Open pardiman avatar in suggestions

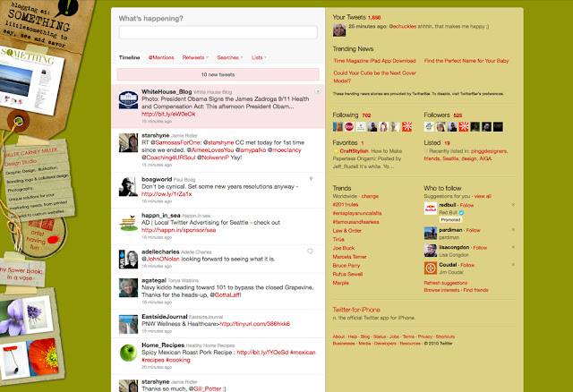point(431,233)
